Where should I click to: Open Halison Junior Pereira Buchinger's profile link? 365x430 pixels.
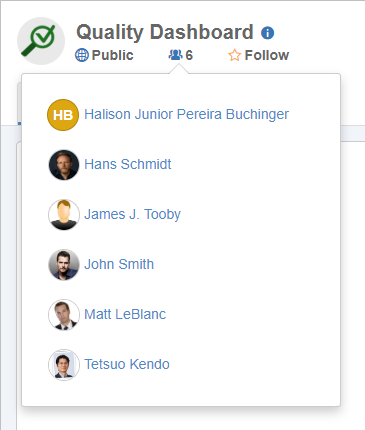click(186, 114)
